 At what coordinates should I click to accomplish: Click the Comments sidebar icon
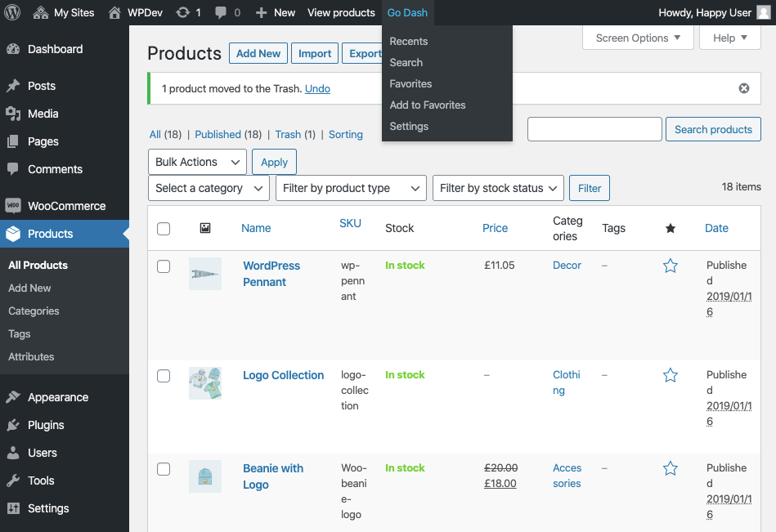click(13, 169)
